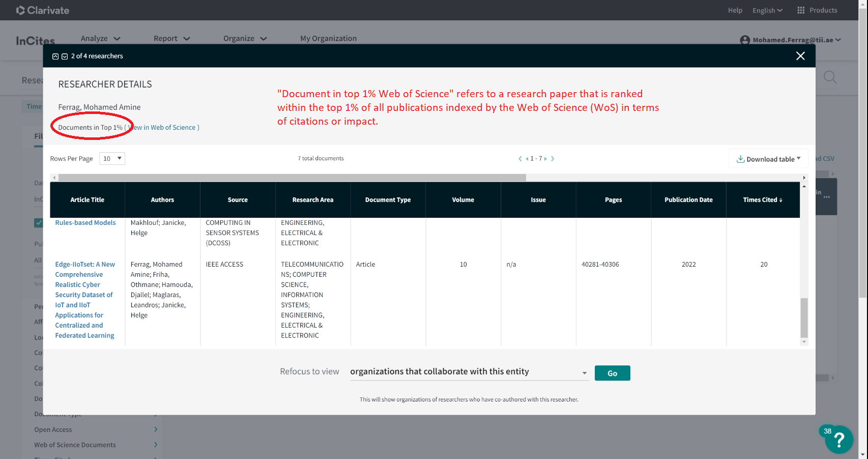Click the help question mark bubble
This screenshot has width=868, height=459.
coord(838,440)
